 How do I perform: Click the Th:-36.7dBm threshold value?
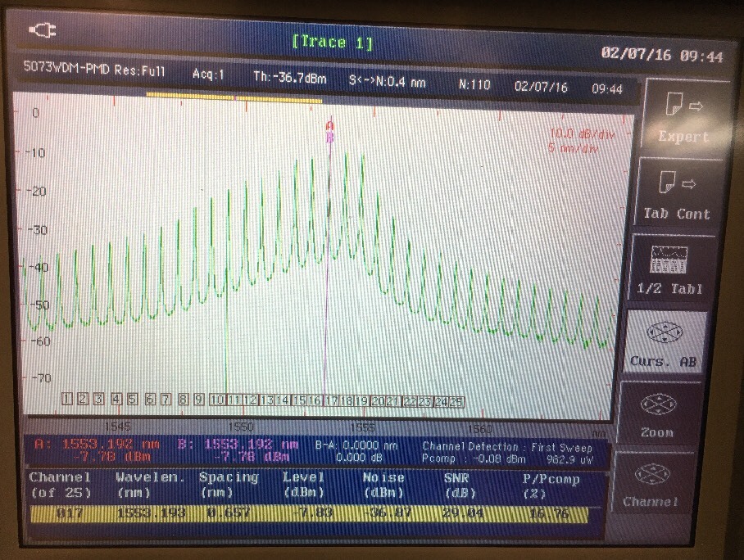point(290,77)
